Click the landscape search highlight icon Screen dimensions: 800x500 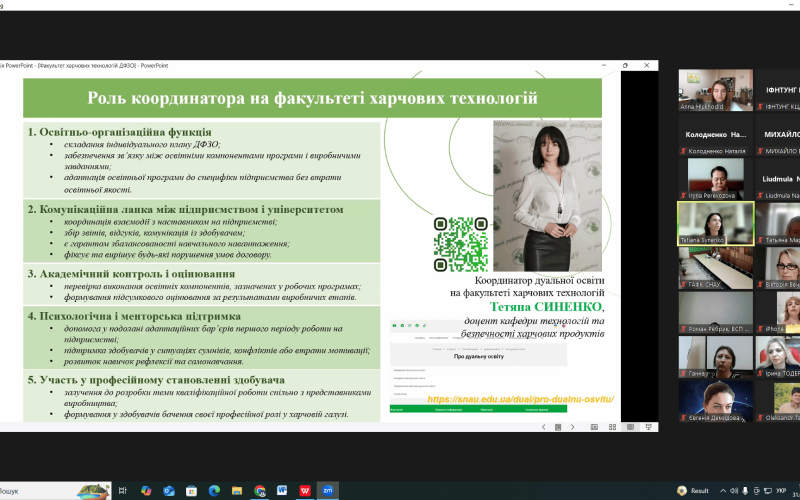coord(93,491)
